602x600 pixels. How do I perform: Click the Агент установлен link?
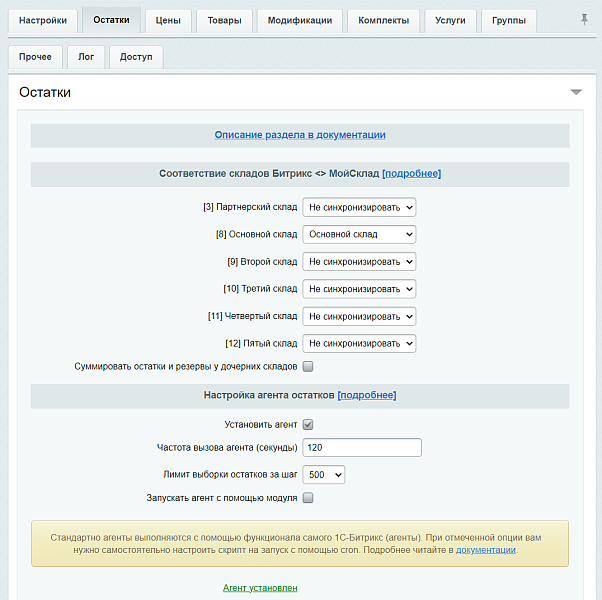point(260,588)
